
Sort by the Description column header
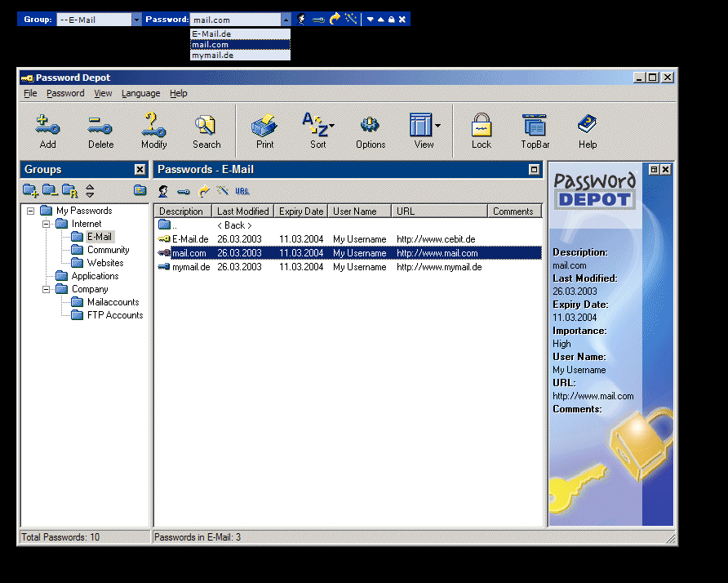pyautogui.click(x=183, y=211)
